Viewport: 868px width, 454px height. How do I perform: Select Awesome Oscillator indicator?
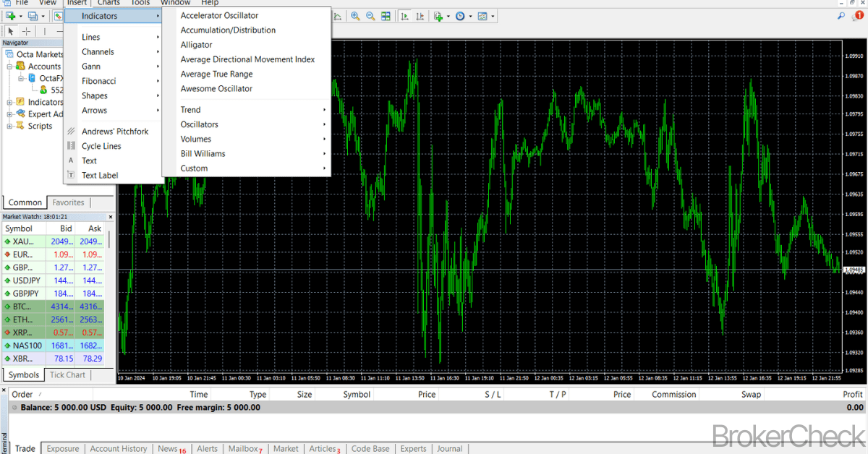click(247, 88)
